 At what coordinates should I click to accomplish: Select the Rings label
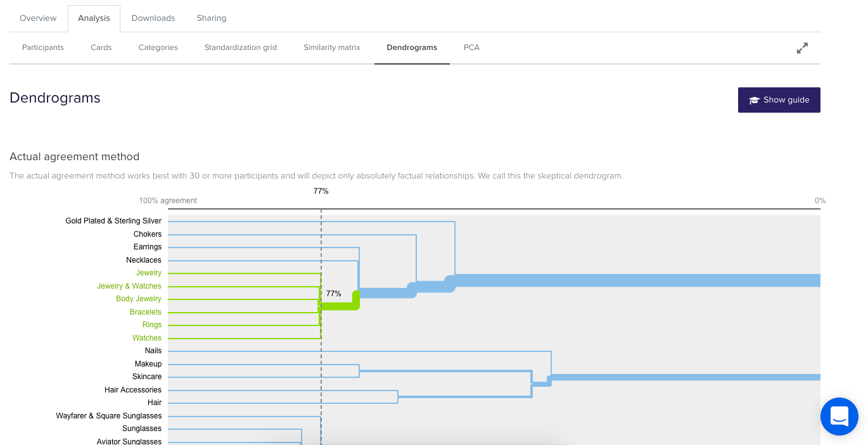152,325
